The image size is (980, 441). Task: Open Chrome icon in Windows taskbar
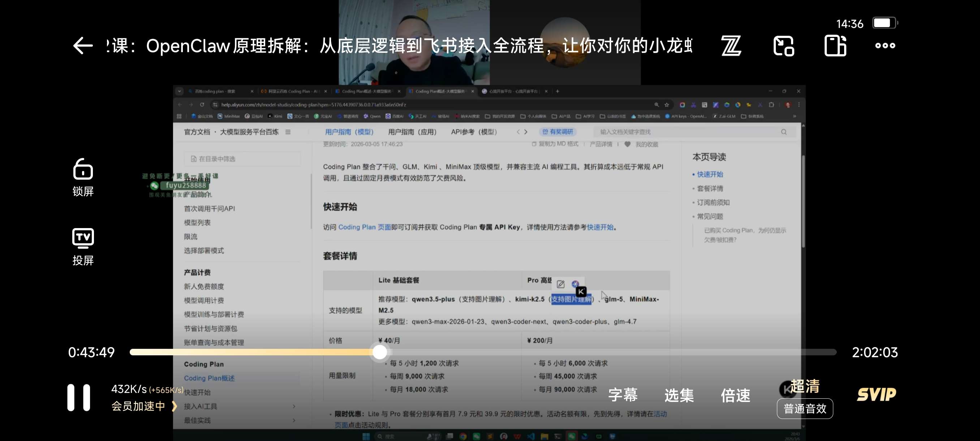coord(463,436)
